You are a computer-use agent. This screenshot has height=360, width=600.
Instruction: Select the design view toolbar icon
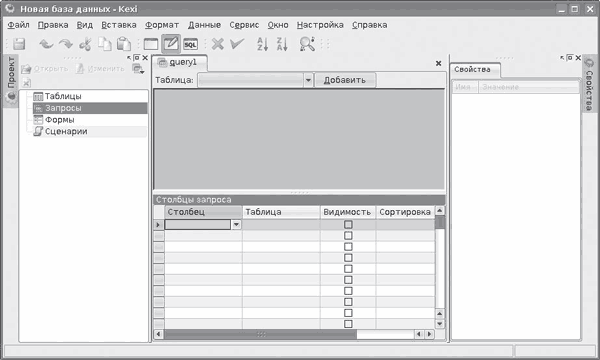[171, 44]
